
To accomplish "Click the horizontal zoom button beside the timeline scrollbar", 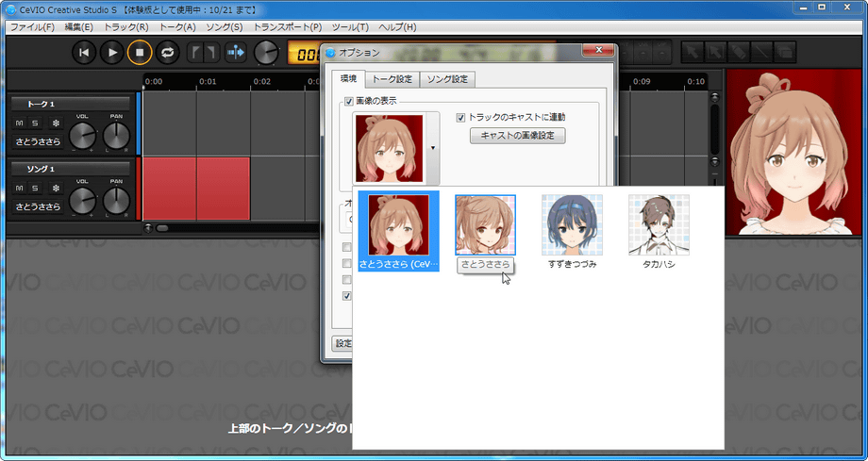I will point(148,228).
